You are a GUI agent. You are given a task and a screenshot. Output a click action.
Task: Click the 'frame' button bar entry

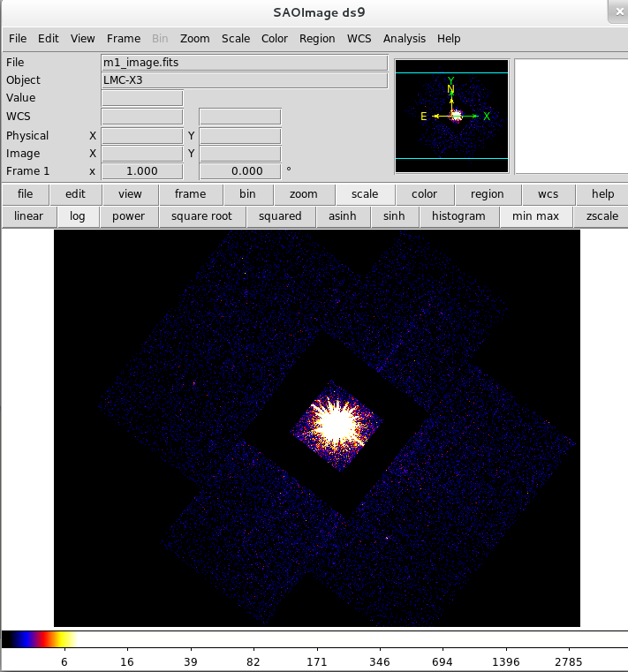coord(190,194)
